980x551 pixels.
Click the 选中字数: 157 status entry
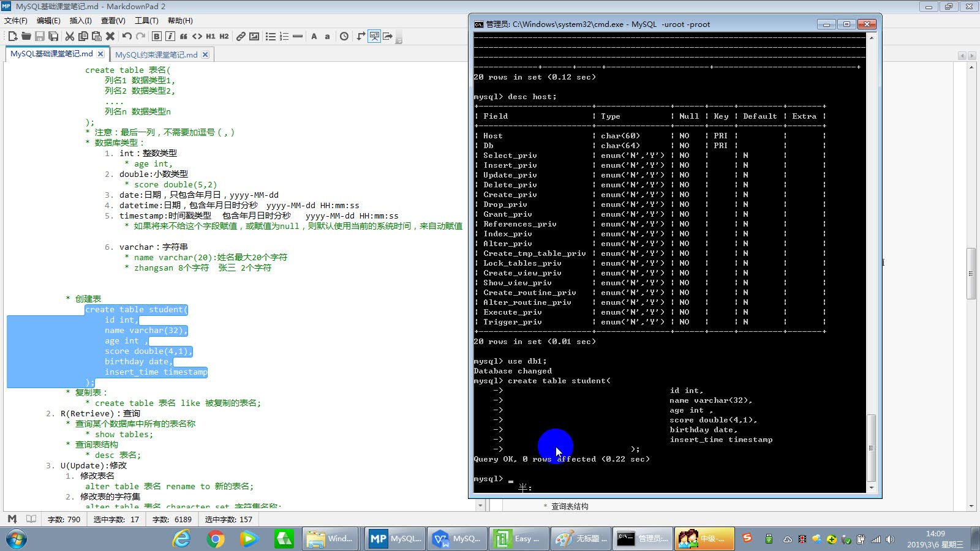[228, 519]
